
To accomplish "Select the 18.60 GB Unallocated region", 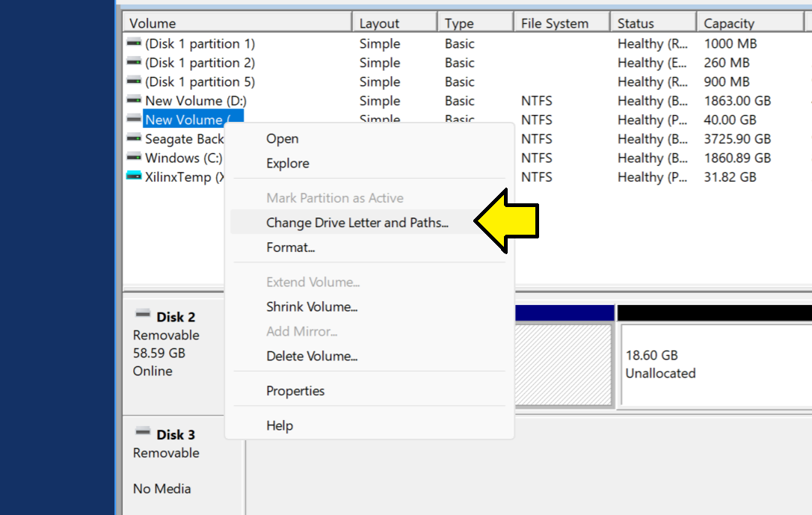I will click(714, 364).
